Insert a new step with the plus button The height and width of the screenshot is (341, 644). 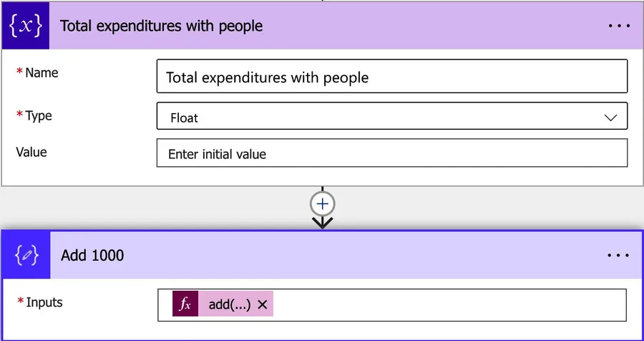(x=323, y=204)
